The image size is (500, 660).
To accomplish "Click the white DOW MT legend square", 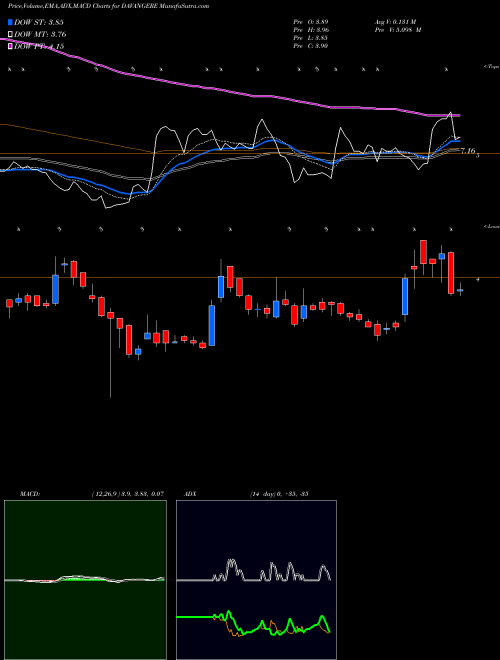I will tap(10, 35).
